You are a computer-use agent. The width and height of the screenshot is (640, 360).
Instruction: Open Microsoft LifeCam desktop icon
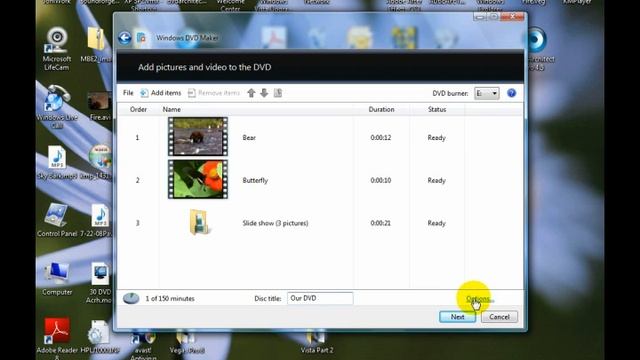pos(57,49)
